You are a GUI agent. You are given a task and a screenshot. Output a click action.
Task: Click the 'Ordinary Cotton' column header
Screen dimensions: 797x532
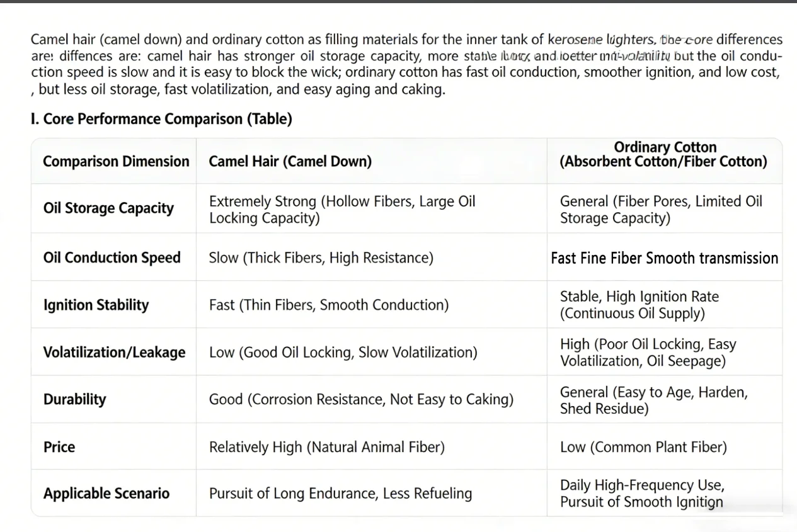(x=665, y=154)
